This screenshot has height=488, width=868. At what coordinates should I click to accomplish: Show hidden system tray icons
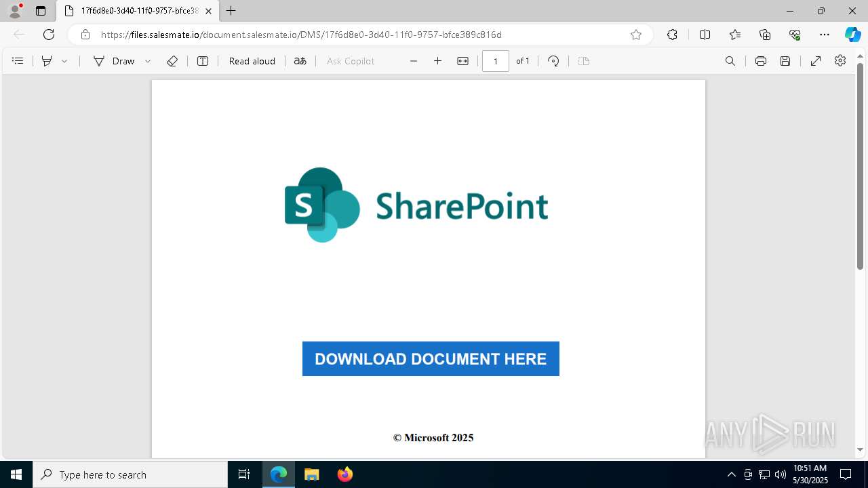[731, 474]
